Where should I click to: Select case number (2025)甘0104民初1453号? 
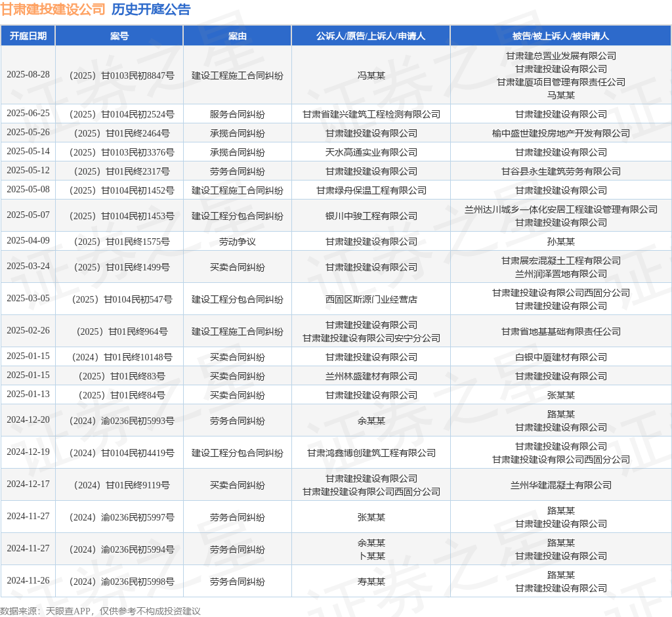point(121,216)
